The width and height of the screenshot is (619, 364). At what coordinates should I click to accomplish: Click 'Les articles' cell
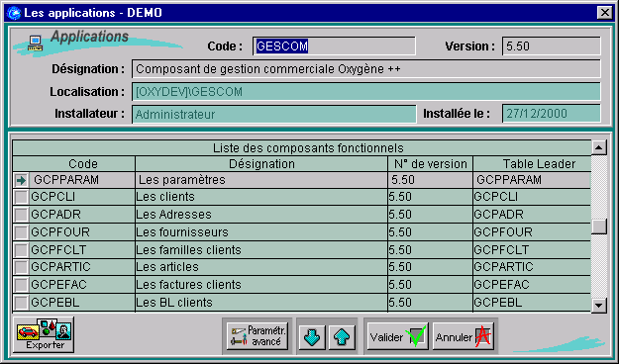pyautogui.click(x=261, y=267)
